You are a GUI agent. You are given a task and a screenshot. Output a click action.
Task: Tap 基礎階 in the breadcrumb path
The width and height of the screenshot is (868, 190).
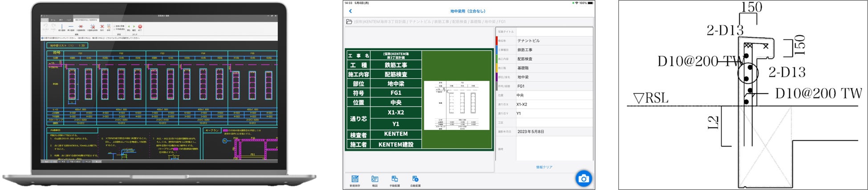coord(476,21)
